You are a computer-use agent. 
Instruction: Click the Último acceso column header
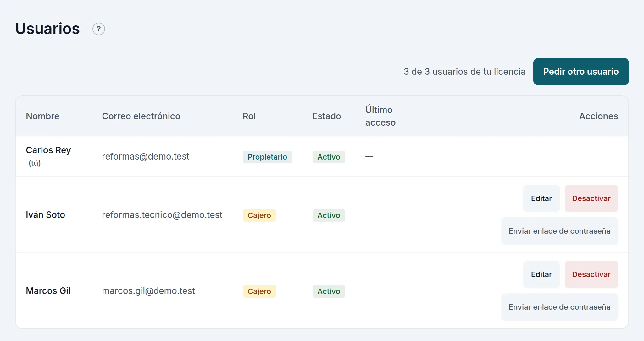[380, 116]
